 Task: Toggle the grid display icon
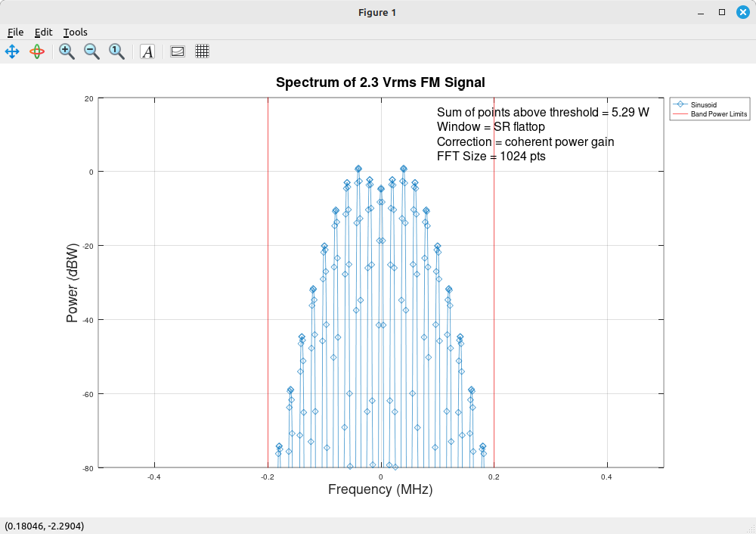[x=202, y=51]
